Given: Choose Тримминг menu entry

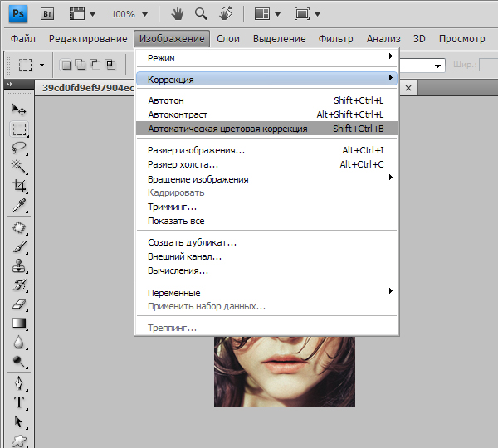Looking at the screenshot, I should [x=266, y=207].
